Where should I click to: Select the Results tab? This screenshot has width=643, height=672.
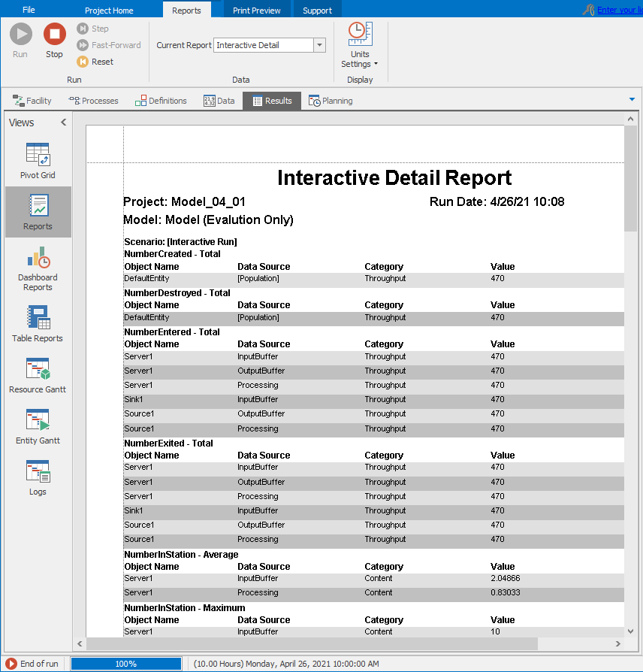tap(272, 101)
